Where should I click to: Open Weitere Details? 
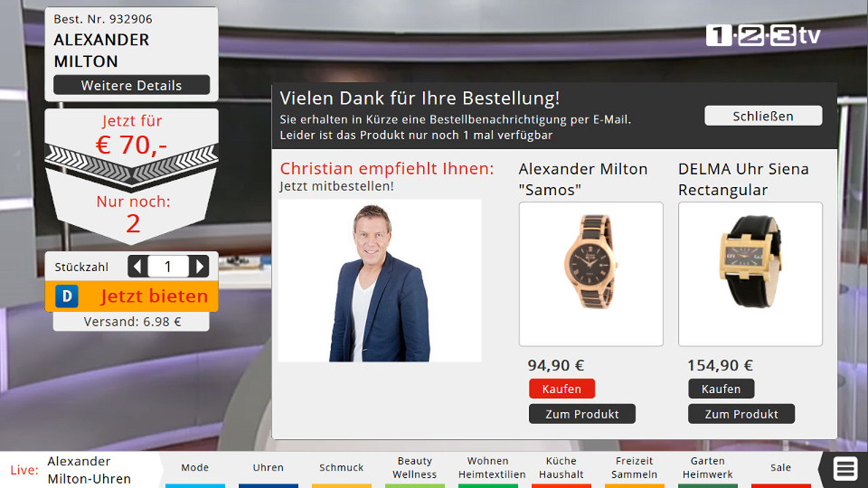click(x=132, y=85)
